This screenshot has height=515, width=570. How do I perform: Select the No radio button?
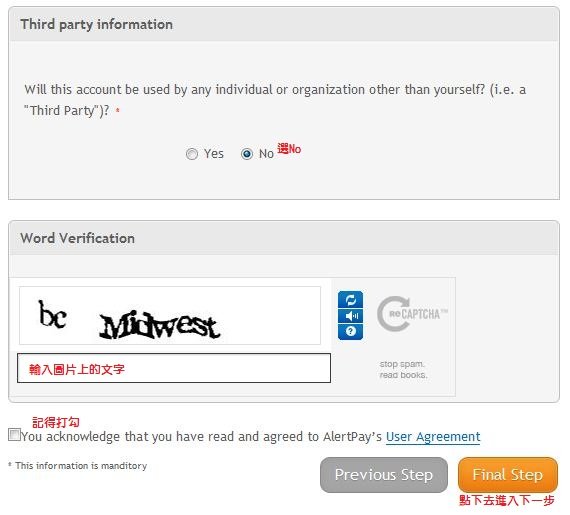click(246, 154)
